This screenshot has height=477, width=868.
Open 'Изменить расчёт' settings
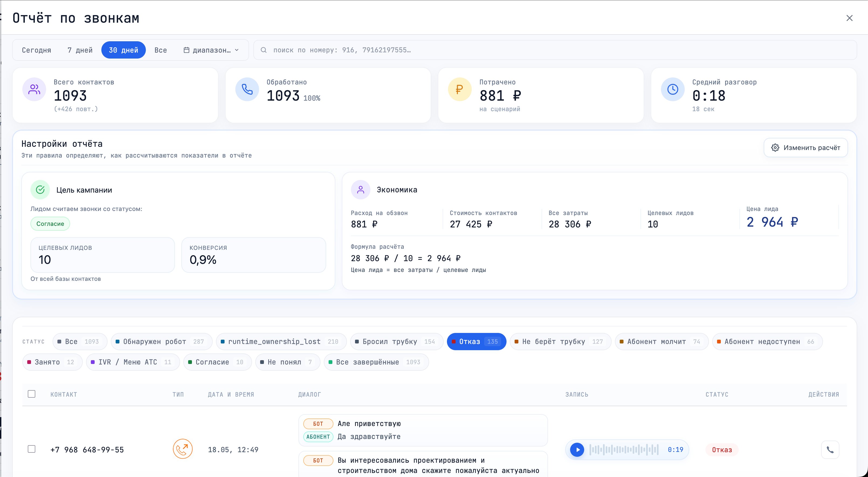point(806,147)
